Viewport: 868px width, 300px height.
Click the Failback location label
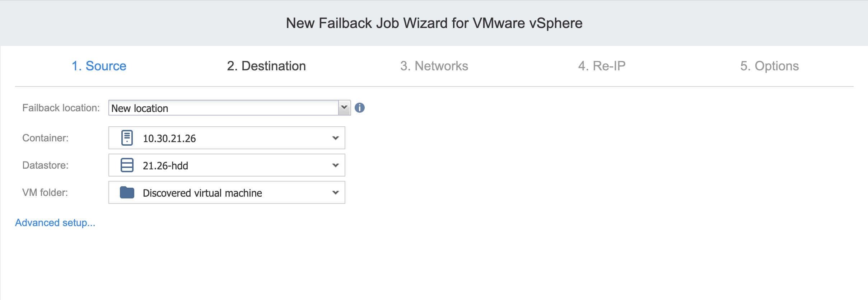(x=61, y=108)
